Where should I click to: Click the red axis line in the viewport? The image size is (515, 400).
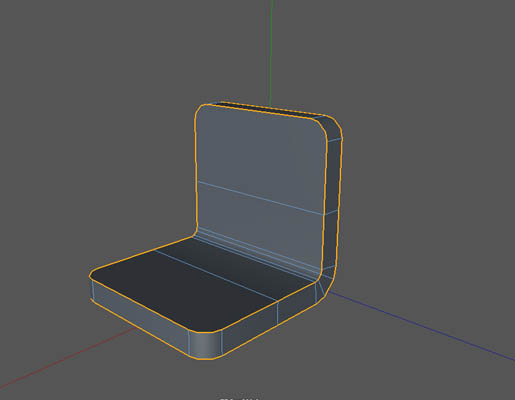67,357
